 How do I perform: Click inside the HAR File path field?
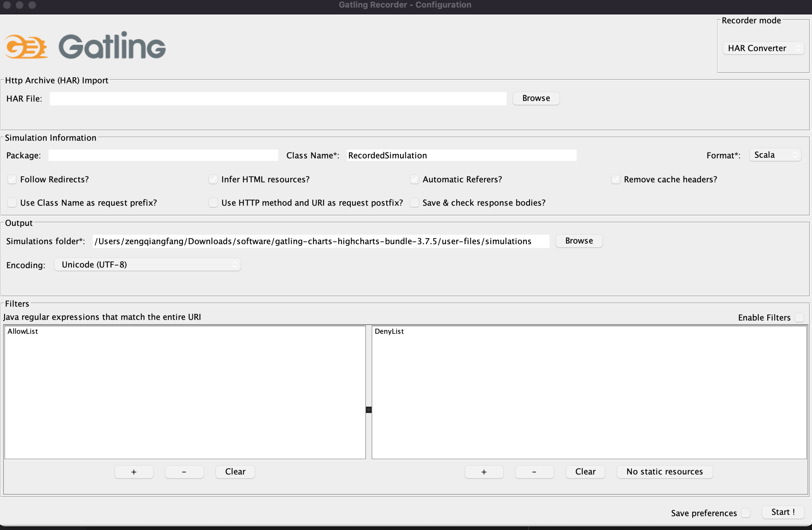tap(278, 99)
